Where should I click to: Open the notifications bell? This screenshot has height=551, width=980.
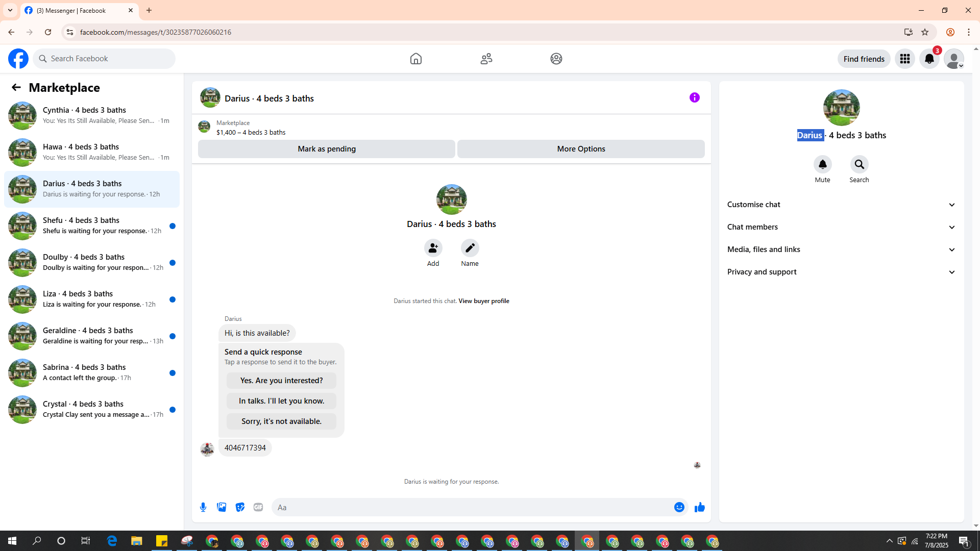coord(929,59)
